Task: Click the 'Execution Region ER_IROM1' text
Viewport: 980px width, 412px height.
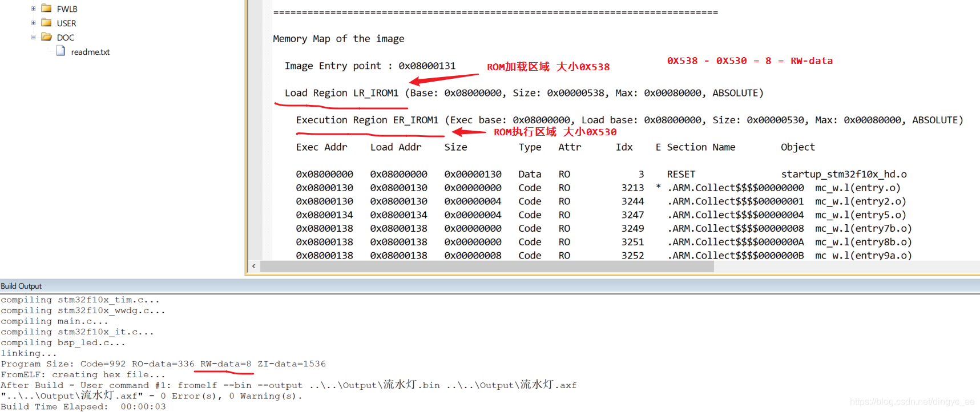Action: 367,120
